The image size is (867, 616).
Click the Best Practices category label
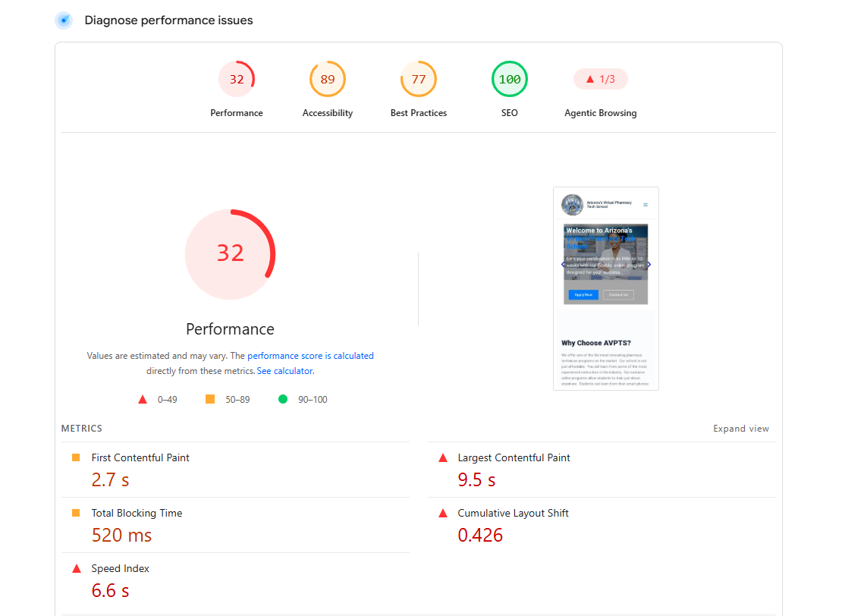[419, 113]
